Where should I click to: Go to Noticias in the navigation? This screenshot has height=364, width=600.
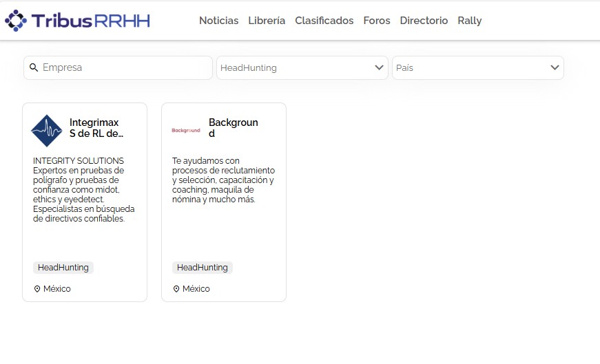tap(218, 21)
